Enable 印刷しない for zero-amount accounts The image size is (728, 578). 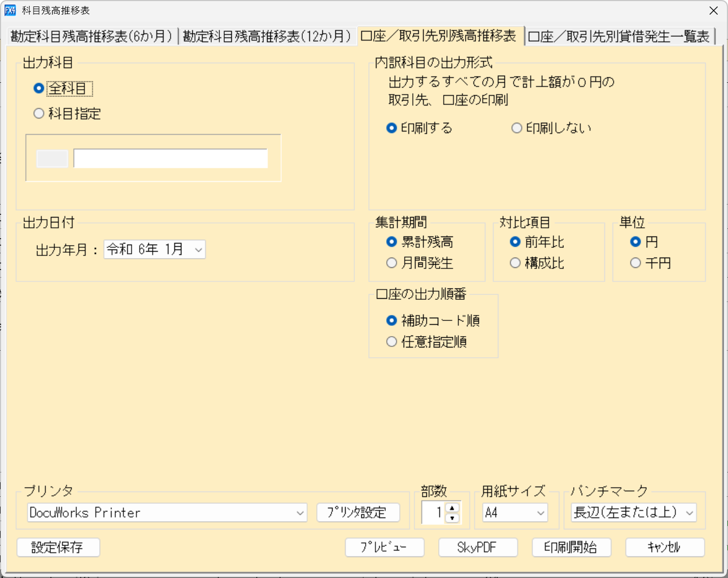(516, 128)
